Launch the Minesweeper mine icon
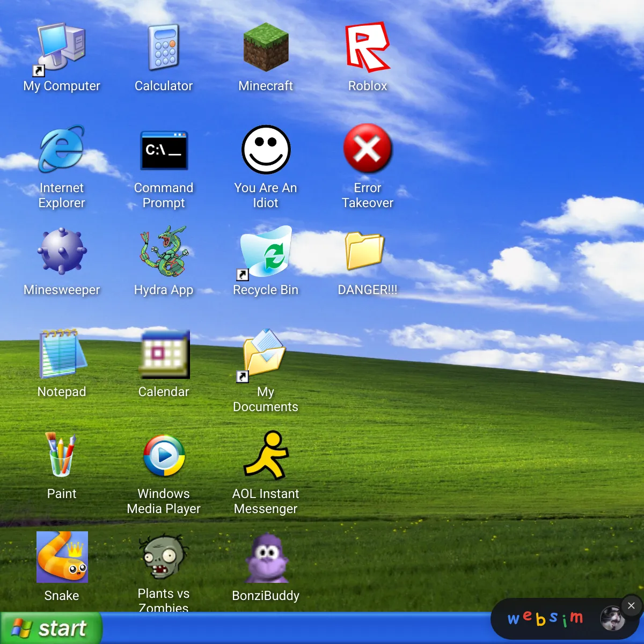 [x=62, y=251]
